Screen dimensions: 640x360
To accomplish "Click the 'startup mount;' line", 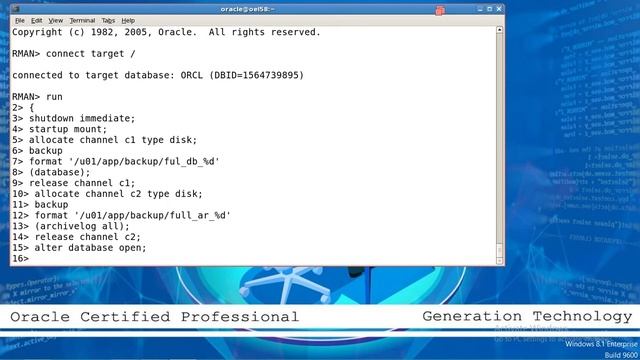I will tap(59, 129).
